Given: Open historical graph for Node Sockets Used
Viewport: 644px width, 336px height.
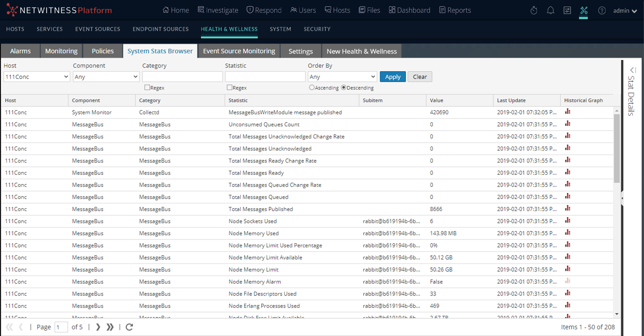Looking at the screenshot, I should coord(568,220).
